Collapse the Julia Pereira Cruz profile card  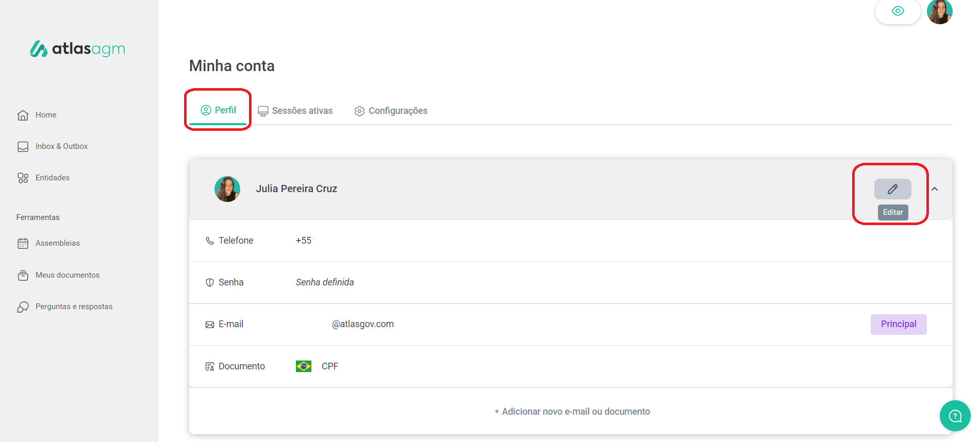[935, 189]
